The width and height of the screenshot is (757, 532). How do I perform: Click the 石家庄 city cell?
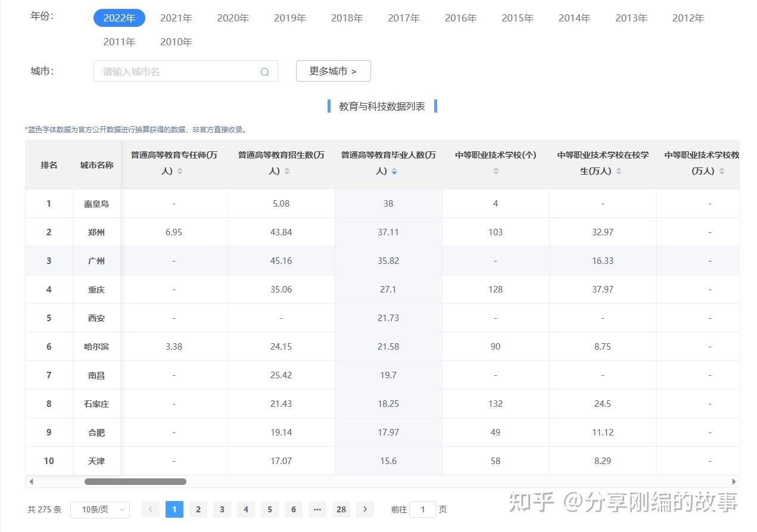96,404
